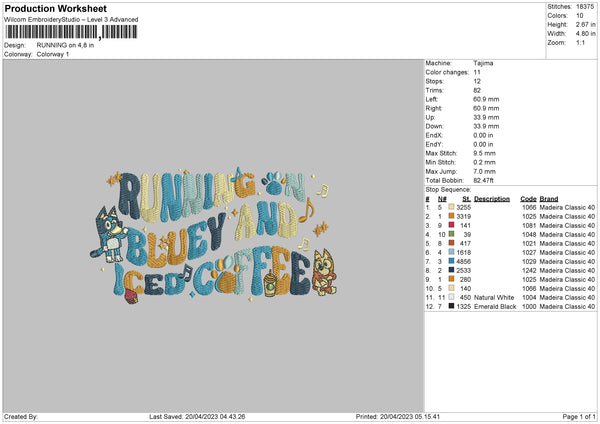Pick the bright blue swatch in stop 7
The width and height of the screenshot is (600, 424).
(x=452, y=261)
